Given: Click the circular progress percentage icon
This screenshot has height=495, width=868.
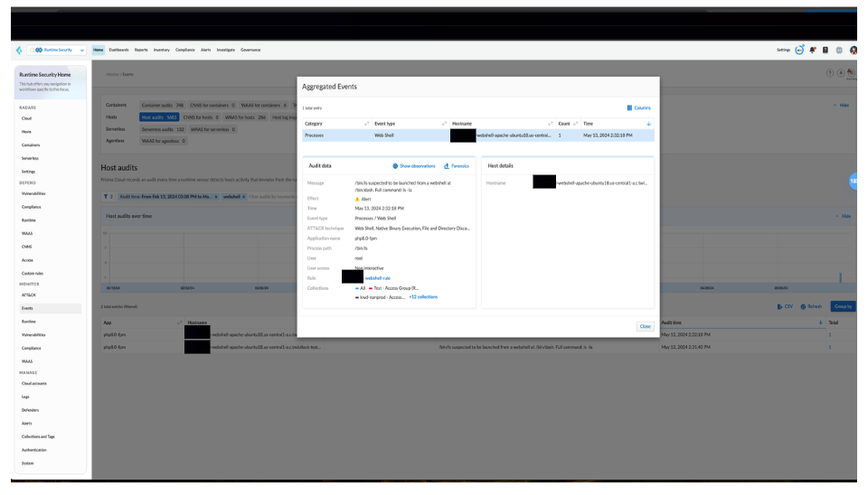Looking at the screenshot, I should pos(799,51).
